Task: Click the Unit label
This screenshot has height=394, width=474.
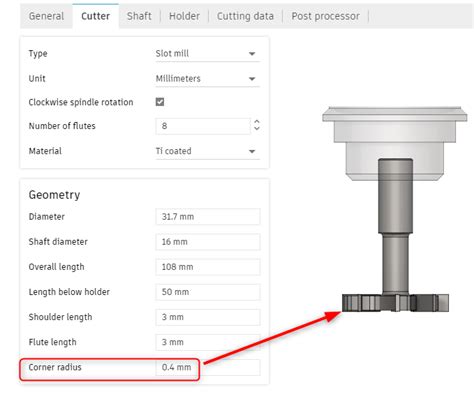Action: point(37,79)
